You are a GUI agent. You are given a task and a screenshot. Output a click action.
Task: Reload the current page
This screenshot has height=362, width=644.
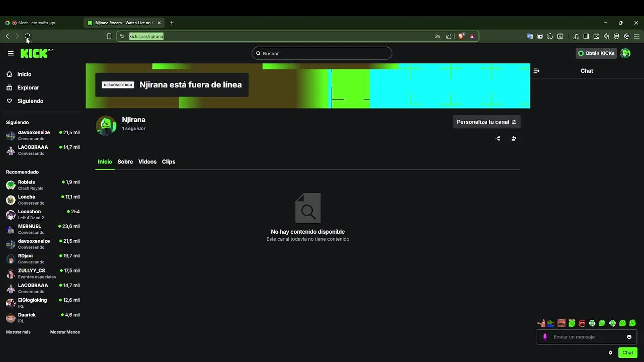tap(27, 36)
